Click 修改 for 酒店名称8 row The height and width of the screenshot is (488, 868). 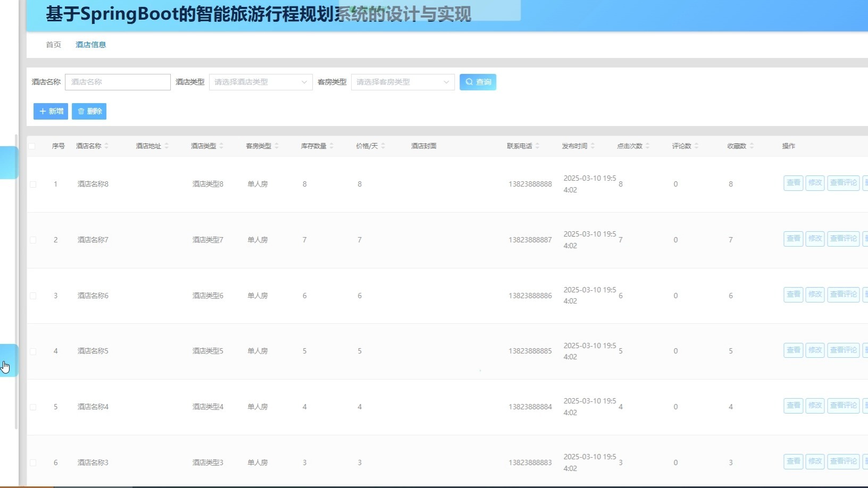[815, 183]
